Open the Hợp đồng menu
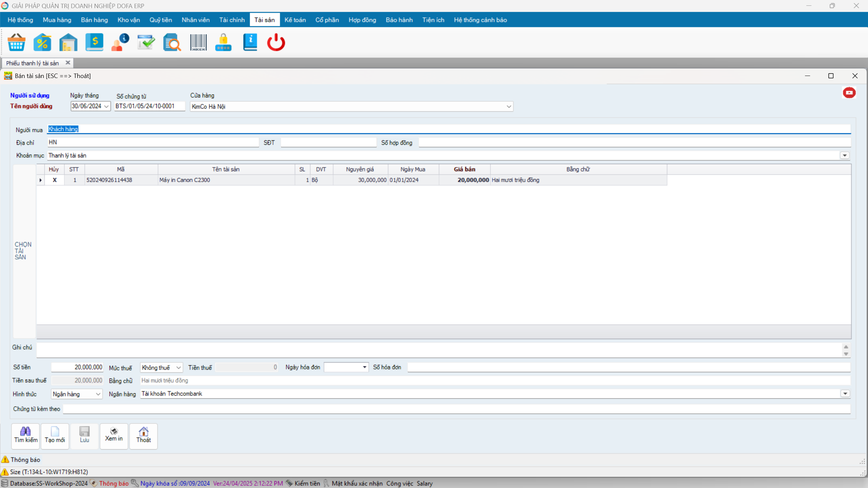 coord(362,20)
